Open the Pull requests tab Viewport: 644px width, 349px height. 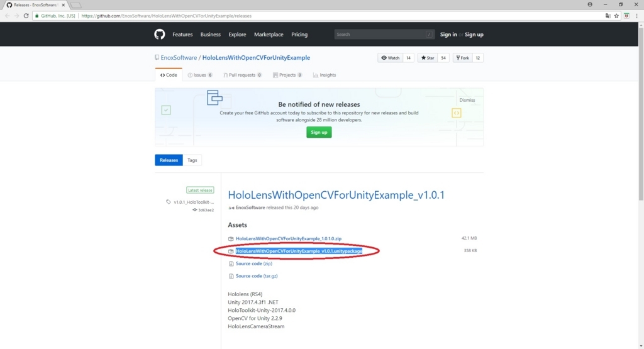click(x=242, y=75)
